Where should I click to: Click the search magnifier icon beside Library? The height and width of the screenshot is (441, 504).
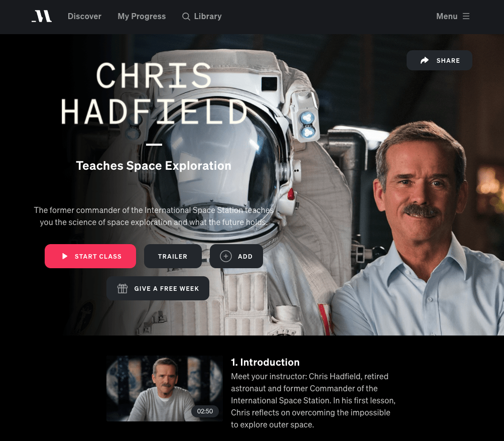(x=186, y=17)
